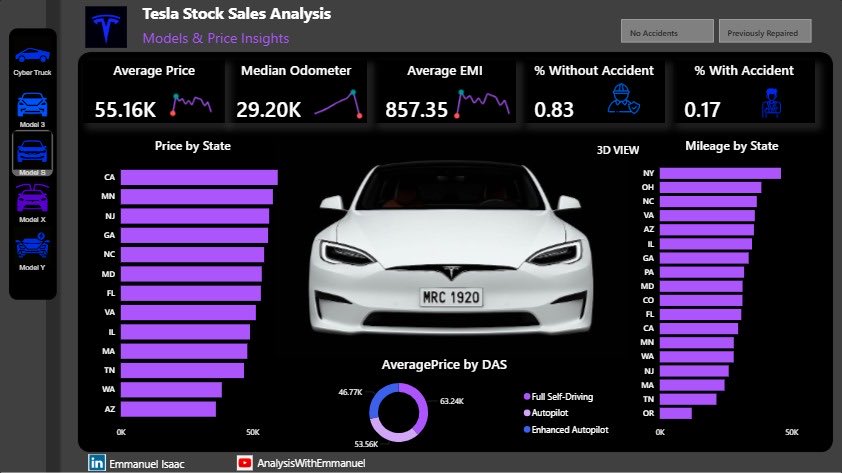This screenshot has height=473, width=842.
Task: Select VA bar in Mileage by State
Action: tap(707, 216)
